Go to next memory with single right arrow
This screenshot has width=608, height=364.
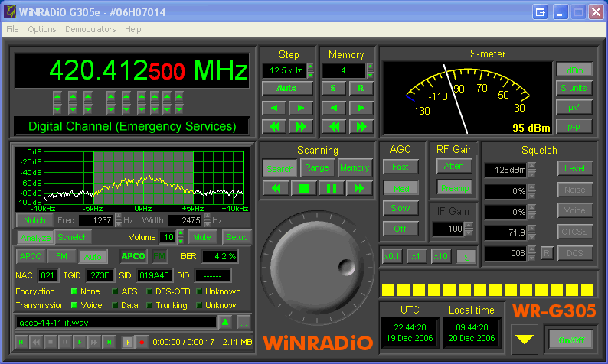click(x=361, y=108)
